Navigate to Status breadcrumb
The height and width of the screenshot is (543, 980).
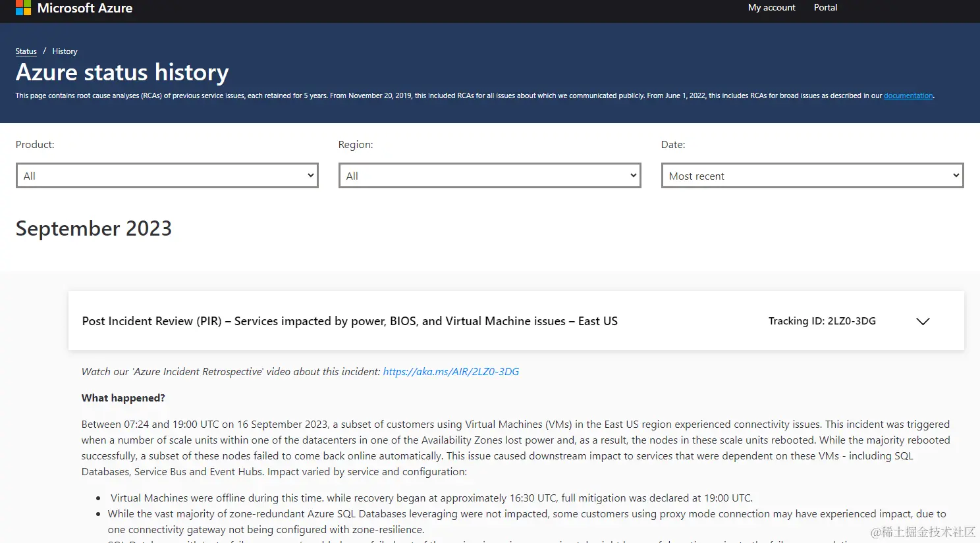pos(26,51)
